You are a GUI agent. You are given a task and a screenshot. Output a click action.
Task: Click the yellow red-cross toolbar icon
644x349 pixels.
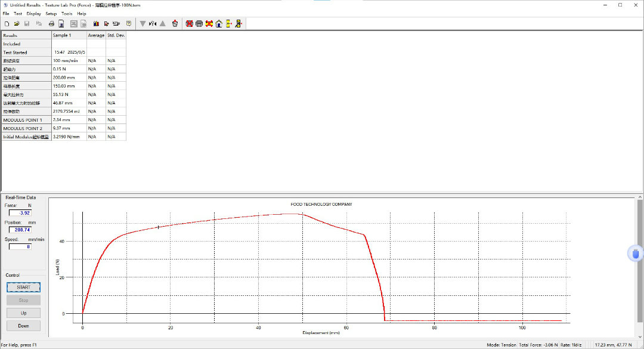[209, 24]
